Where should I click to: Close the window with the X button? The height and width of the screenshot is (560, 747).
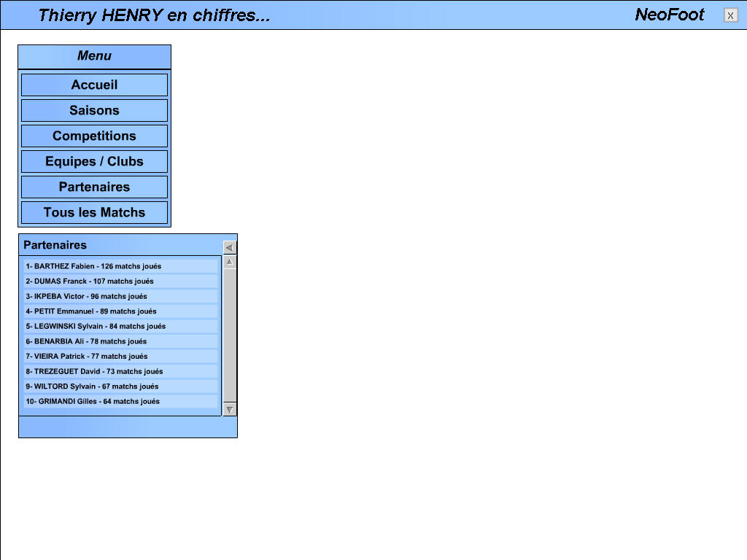[730, 15]
